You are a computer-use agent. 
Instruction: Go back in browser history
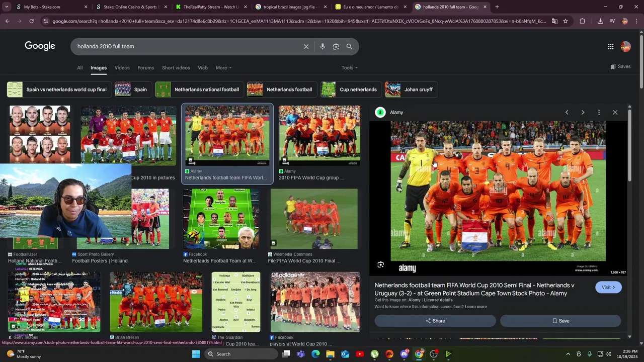point(7,21)
